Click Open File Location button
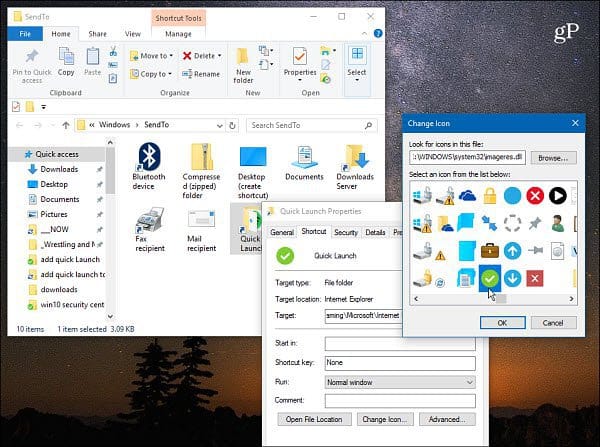This screenshot has width=600, height=447. pos(314,419)
